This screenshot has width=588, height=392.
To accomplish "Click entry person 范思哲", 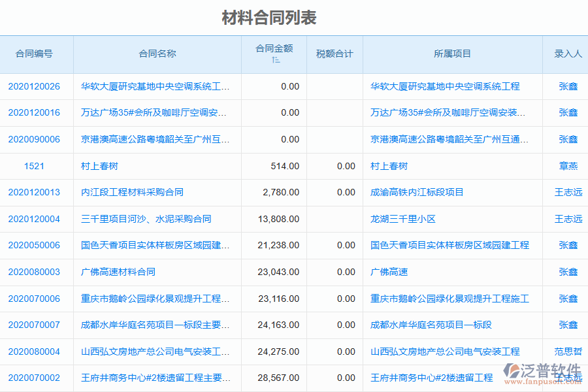I will click(x=568, y=351).
